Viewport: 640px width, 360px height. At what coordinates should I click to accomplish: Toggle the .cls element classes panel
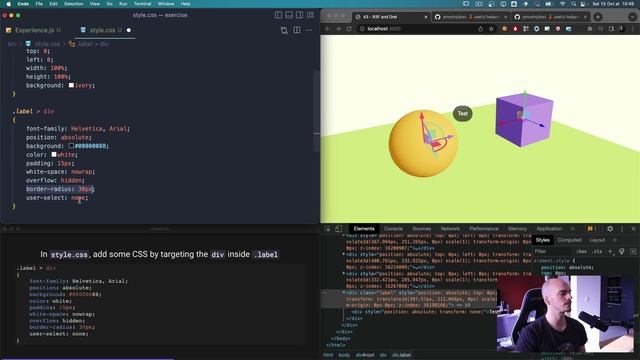tap(597, 251)
